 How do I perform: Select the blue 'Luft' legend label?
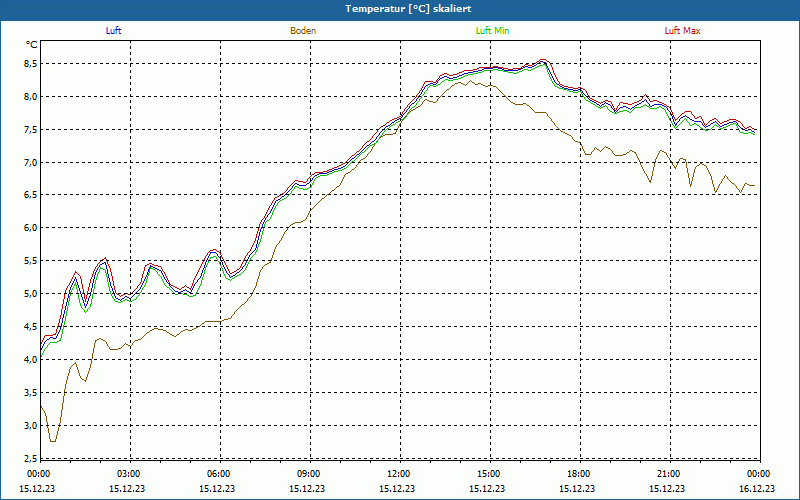coord(113,31)
